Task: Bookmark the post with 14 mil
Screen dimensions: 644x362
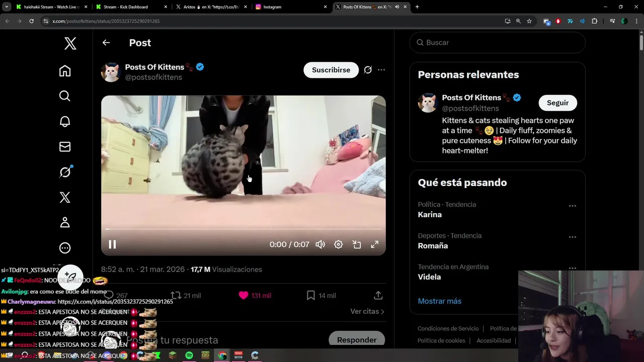Action: [x=321, y=296]
